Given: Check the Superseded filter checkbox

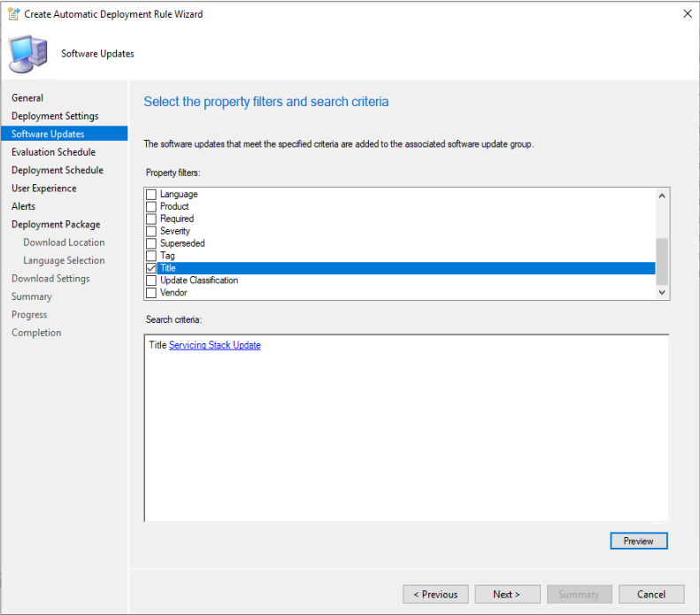Looking at the screenshot, I should [x=151, y=243].
